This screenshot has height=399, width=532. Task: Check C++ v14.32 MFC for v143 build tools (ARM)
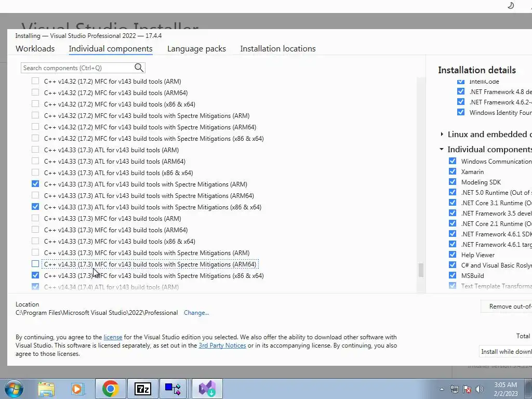click(x=35, y=81)
